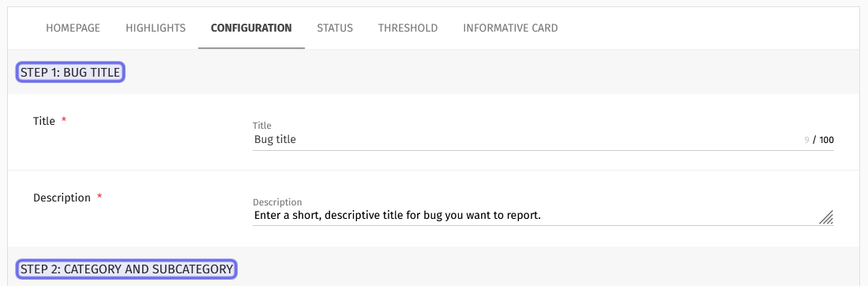This screenshot has height=286, width=868.
Task: Click the Description textarea resize handle icon
Action: (826, 216)
